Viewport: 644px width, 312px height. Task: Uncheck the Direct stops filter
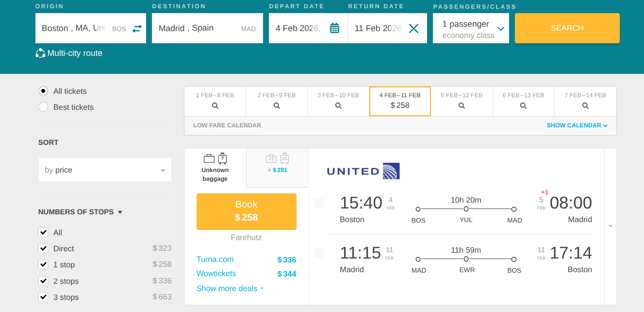point(43,249)
